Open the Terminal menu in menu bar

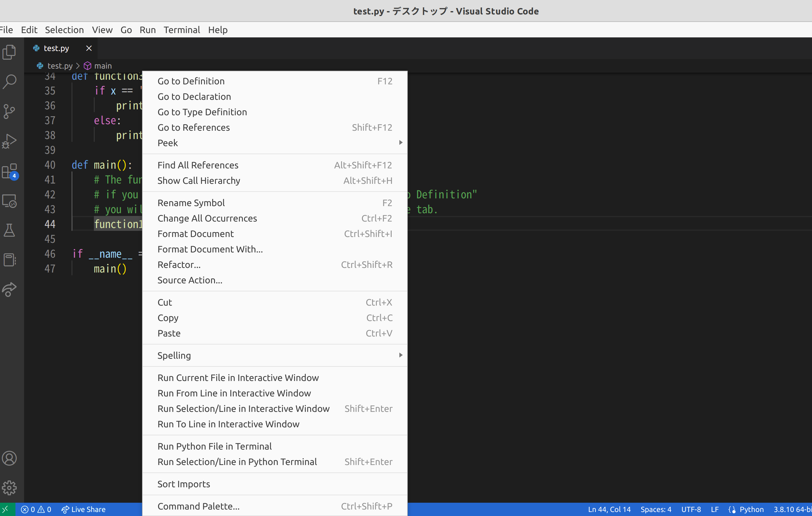click(182, 30)
